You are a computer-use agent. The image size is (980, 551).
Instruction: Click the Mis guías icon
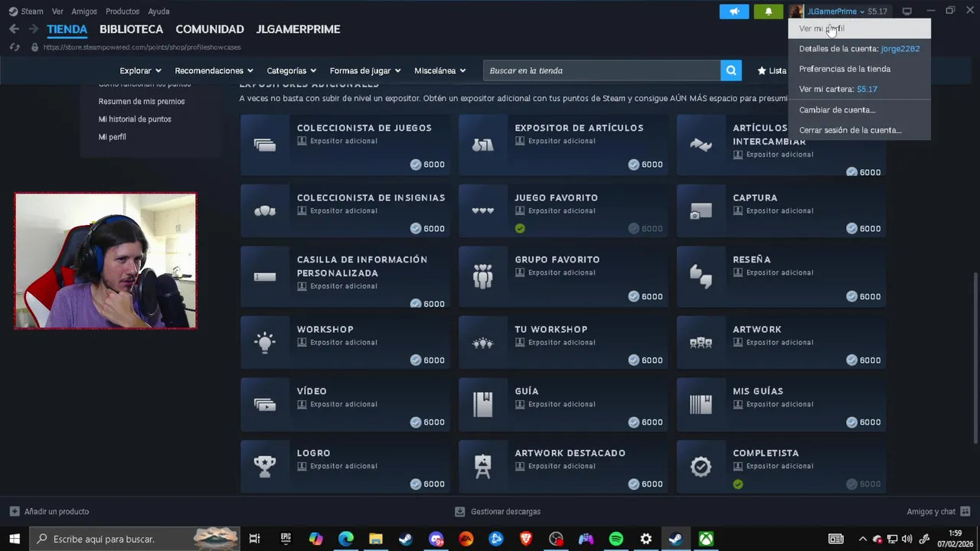click(701, 404)
